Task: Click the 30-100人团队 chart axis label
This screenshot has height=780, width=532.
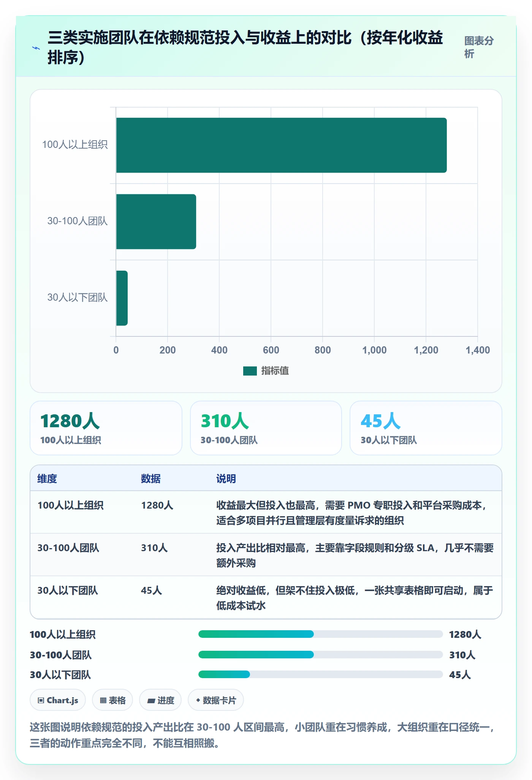Action: [x=78, y=221]
